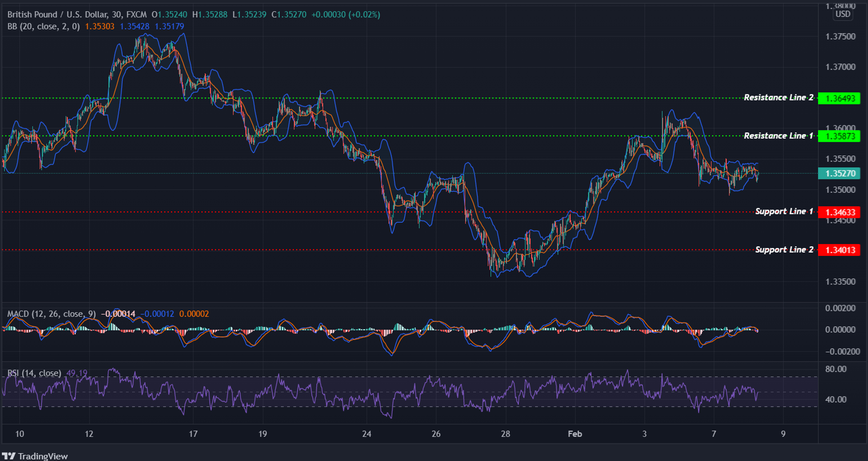Click the teal 1.35270 current price tag
The height and width of the screenshot is (461, 868).
click(840, 174)
